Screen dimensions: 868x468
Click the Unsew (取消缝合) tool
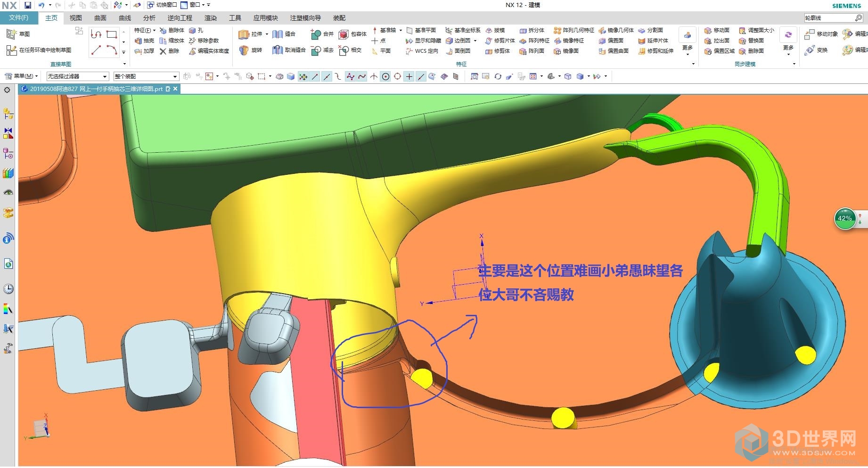[x=288, y=50]
